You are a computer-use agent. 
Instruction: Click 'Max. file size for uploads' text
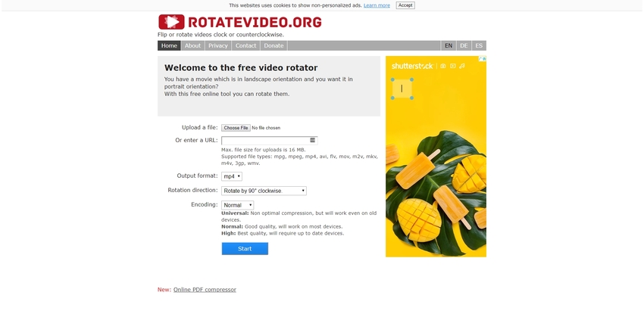point(263,150)
